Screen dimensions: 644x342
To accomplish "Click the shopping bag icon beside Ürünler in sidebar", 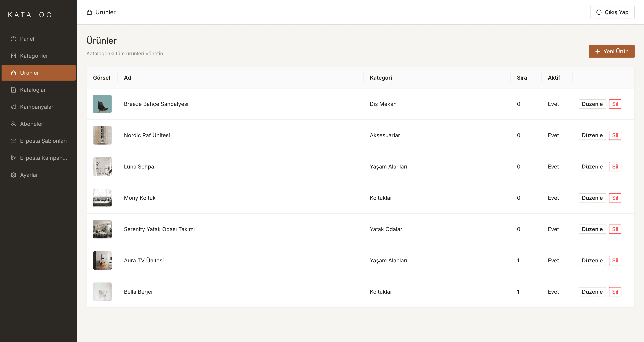I will (x=14, y=73).
